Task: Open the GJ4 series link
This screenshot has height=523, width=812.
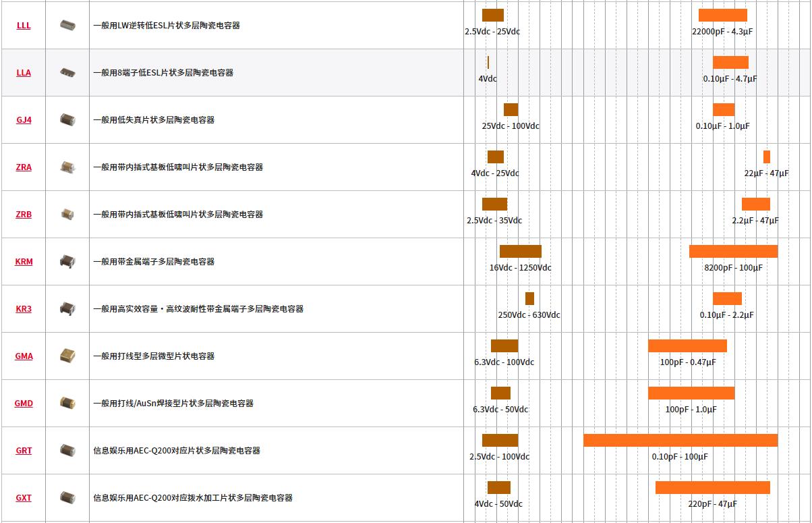Action: pyautogui.click(x=24, y=120)
